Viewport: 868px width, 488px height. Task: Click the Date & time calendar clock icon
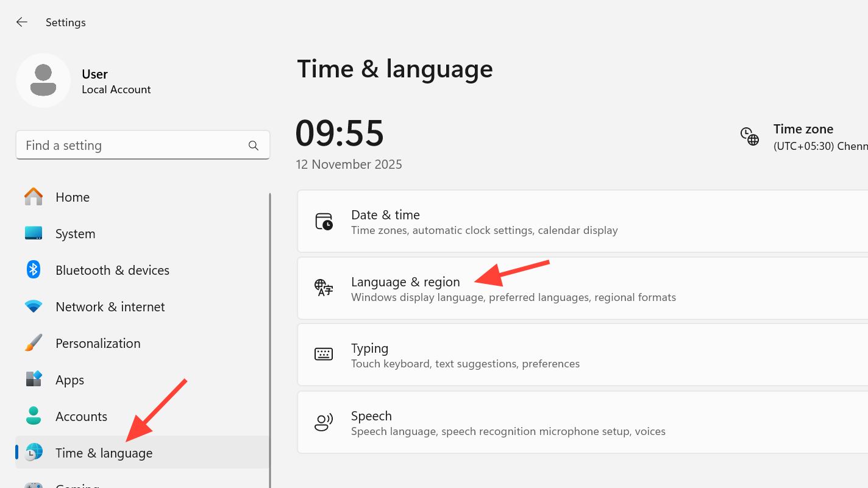tap(324, 221)
